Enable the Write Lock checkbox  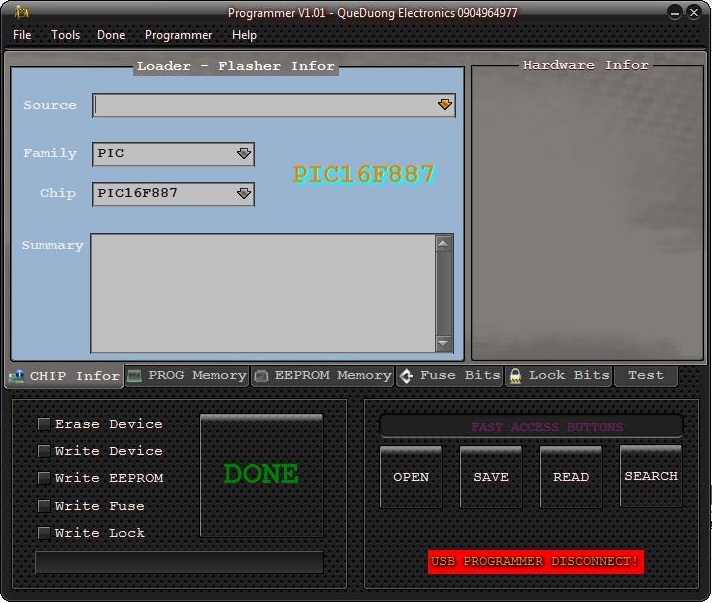tap(44, 533)
